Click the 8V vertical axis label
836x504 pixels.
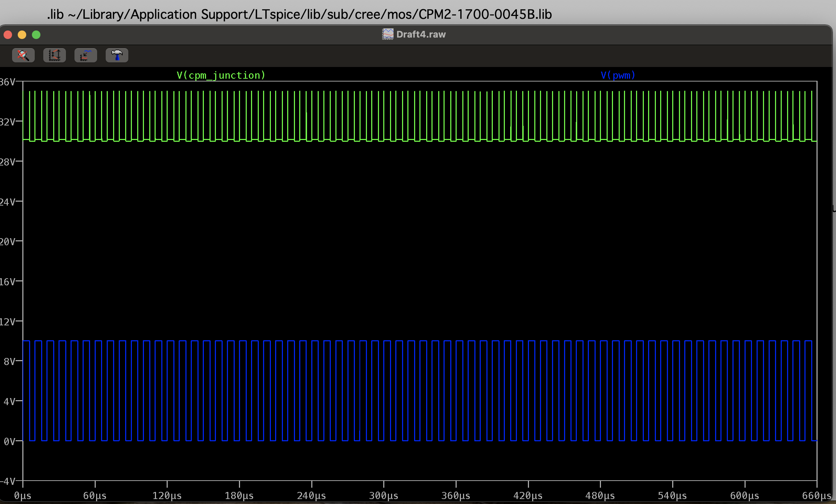point(10,362)
